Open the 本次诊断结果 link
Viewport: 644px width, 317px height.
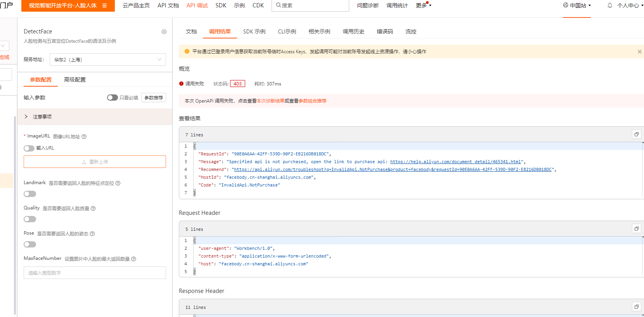(x=270, y=101)
